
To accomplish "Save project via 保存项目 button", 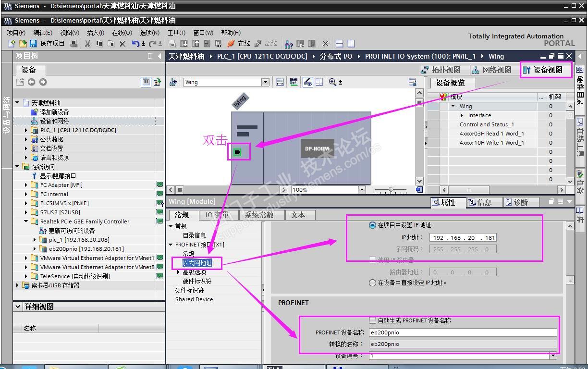I will [48, 44].
